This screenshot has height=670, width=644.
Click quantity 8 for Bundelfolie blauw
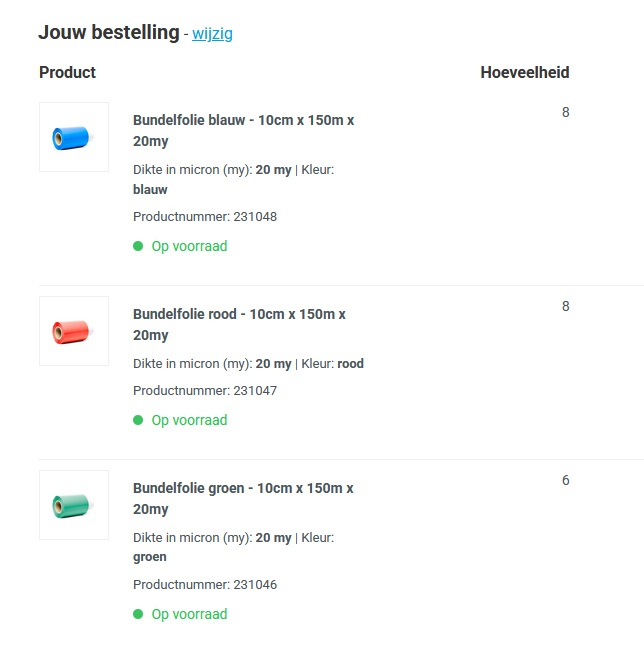click(565, 112)
